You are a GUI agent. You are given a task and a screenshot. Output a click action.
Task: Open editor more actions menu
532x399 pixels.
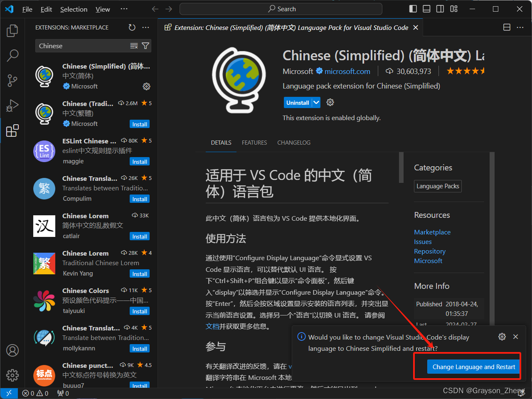(x=520, y=27)
